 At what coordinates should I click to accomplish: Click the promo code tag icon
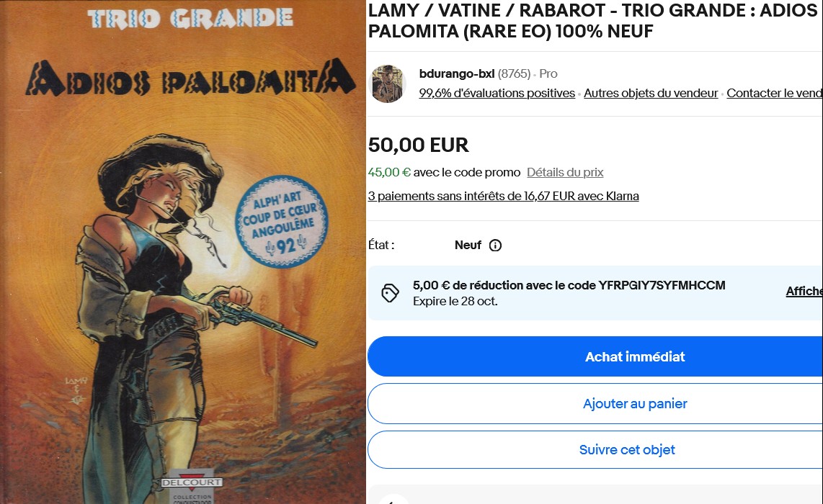point(390,293)
